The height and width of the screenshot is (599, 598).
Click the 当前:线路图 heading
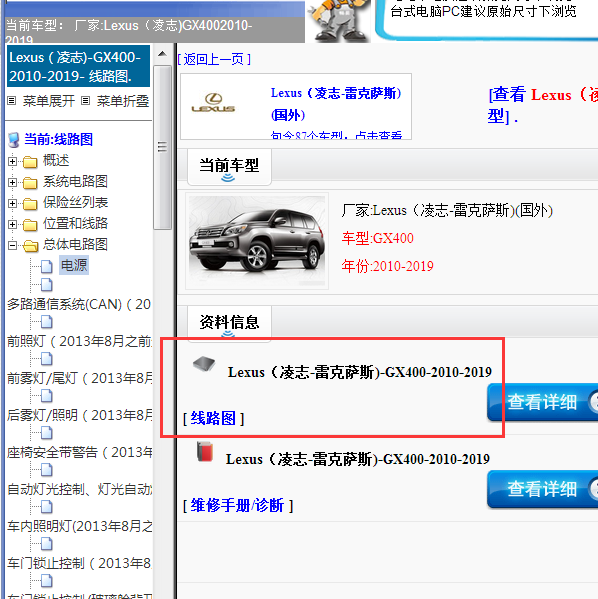(x=58, y=139)
